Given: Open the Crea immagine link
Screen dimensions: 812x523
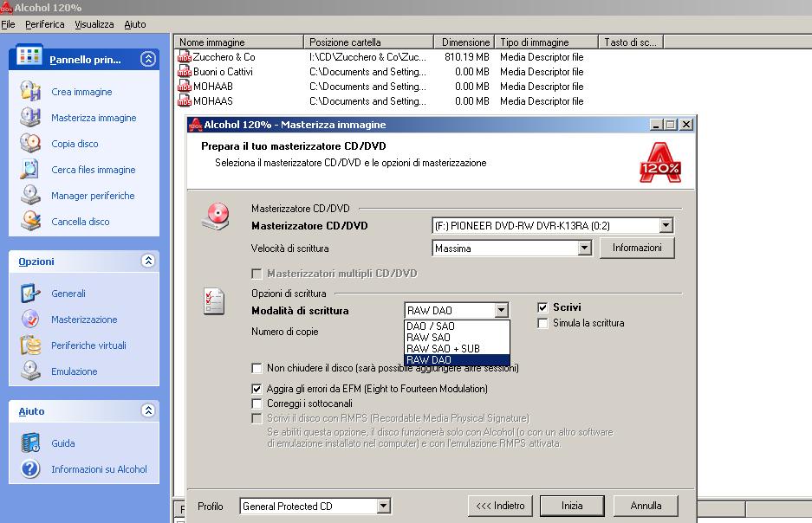Looking at the screenshot, I should pyautogui.click(x=81, y=92).
